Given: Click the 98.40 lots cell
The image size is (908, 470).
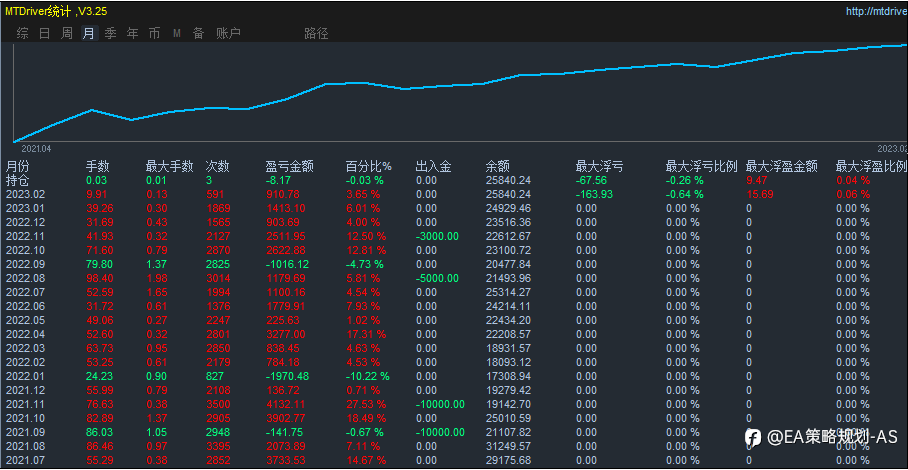Looking at the screenshot, I should point(98,278).
